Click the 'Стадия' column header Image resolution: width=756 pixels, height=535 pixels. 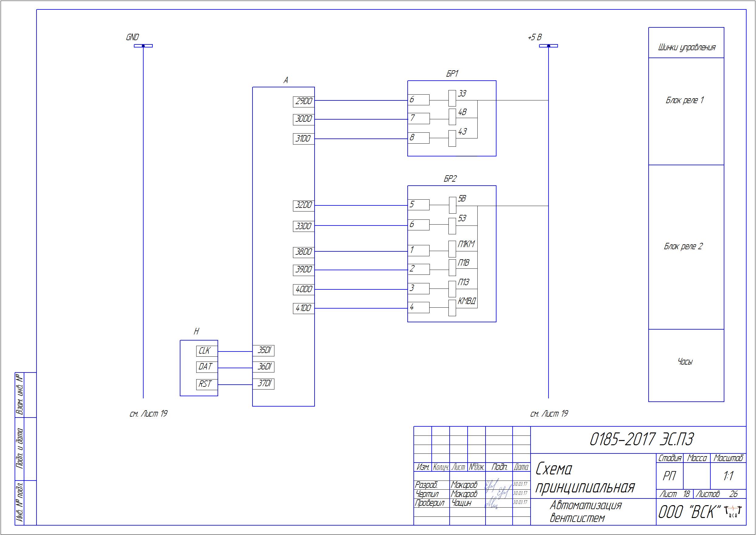coord(670,458)
